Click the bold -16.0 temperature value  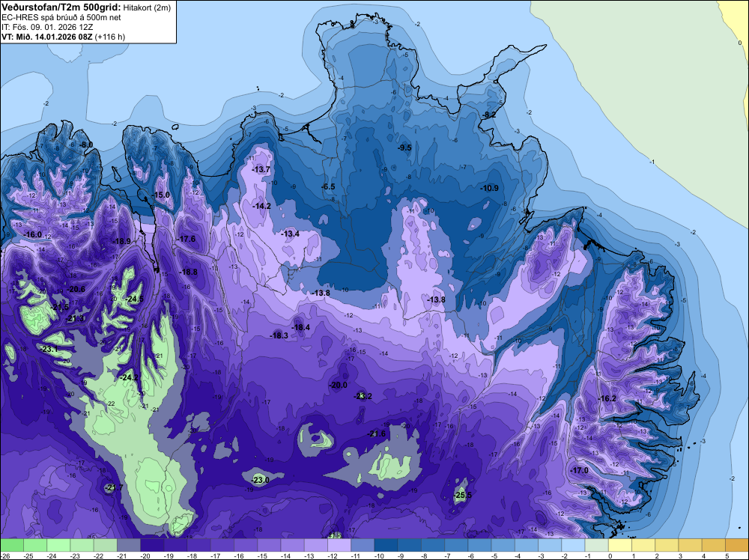coord(33,234)
